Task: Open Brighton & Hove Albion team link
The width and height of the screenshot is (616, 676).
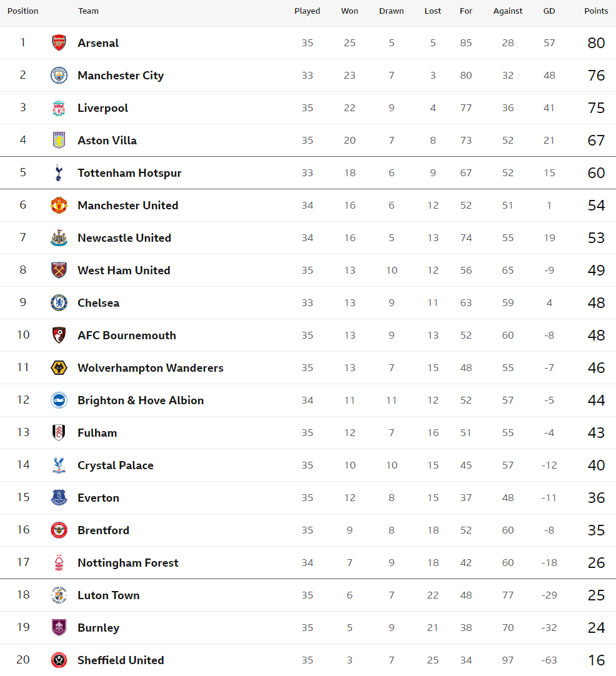Action: click(141, 400)
